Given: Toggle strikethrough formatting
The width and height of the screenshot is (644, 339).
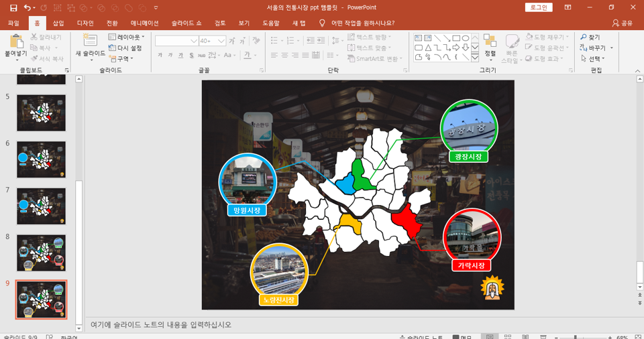Looking at the screenshot, I should coord(201,55).
